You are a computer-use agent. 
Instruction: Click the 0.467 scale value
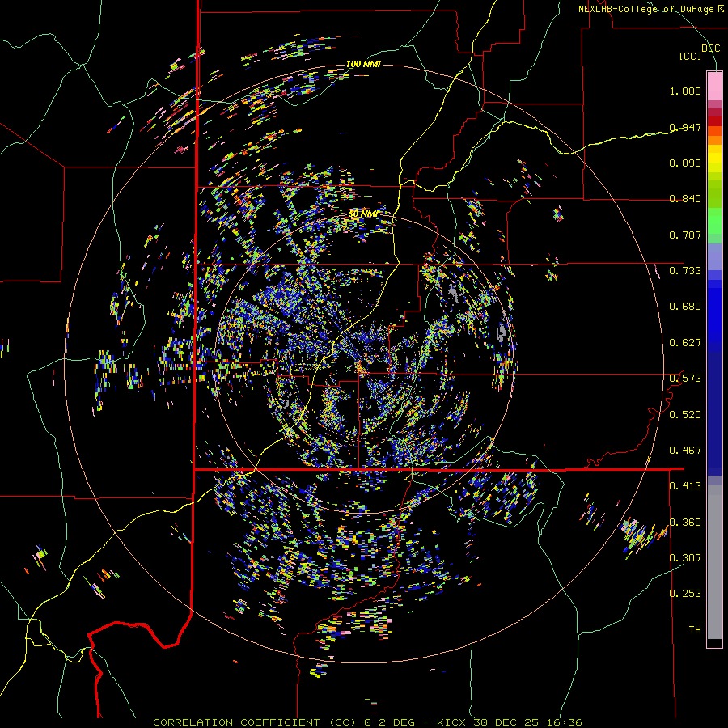(x=685, y=451)
